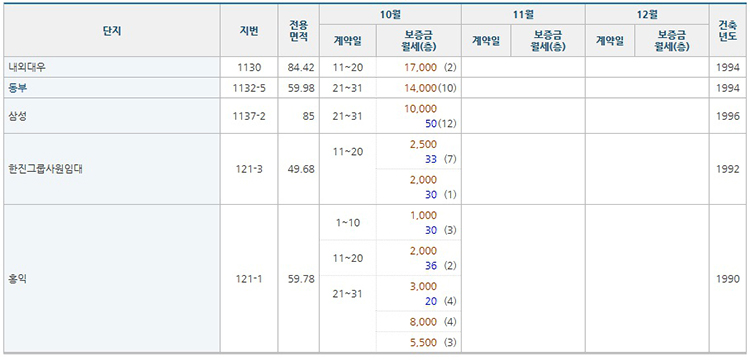Click the 전용면적 column header
750x361 pixels.
(298, 31)
